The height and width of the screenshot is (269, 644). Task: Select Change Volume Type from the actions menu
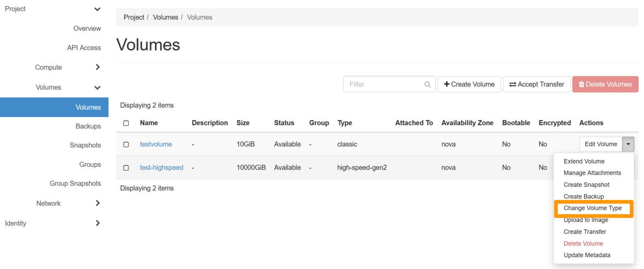(x=593, y=208)
